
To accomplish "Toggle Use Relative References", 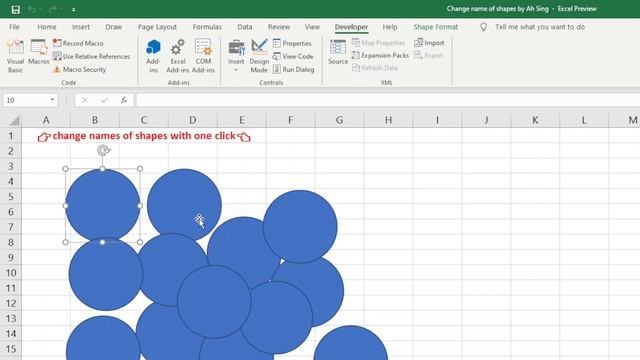I will 91,56.
